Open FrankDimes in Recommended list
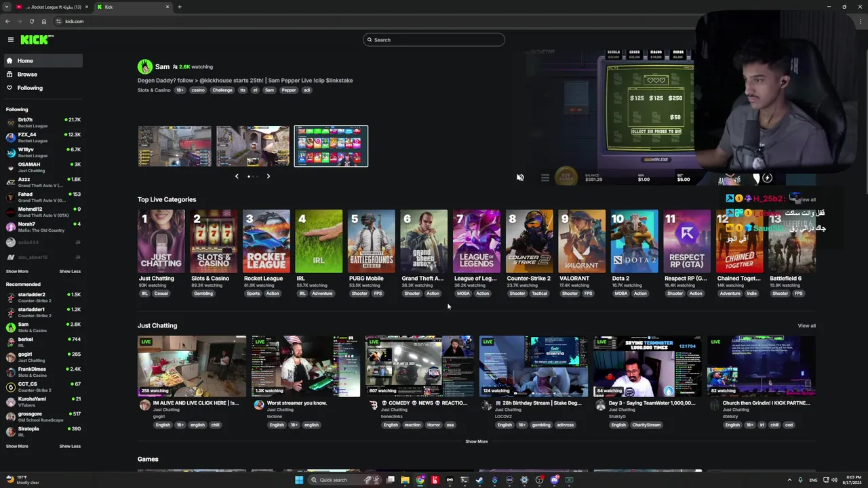 (43, 372)
